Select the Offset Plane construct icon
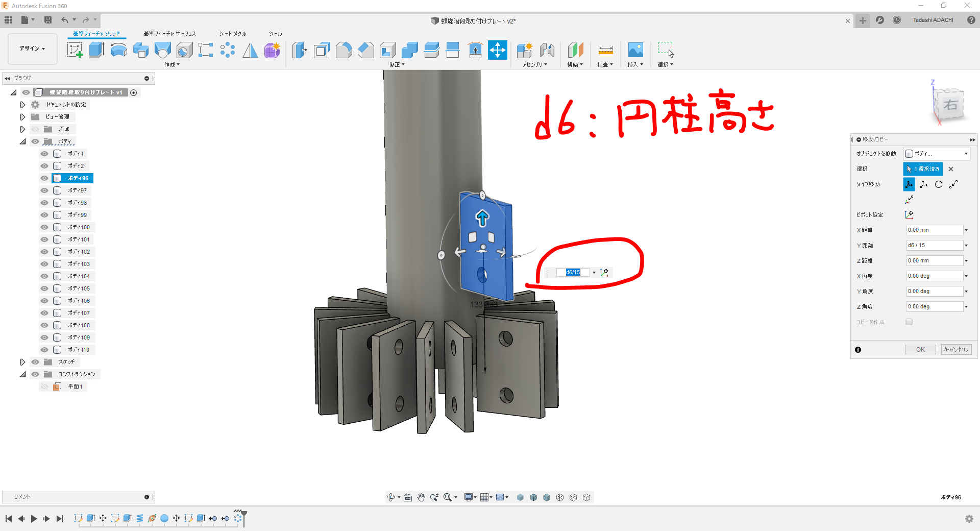Screen dimensions: 980x531 tap(575, 50)
